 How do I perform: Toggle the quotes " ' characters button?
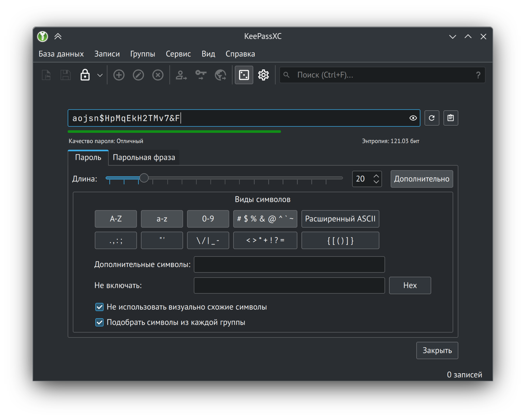tap(162, 240)
